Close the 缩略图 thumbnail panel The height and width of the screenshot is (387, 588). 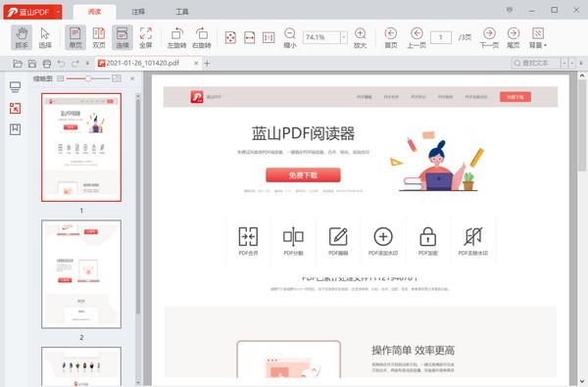tap(132, 78)
